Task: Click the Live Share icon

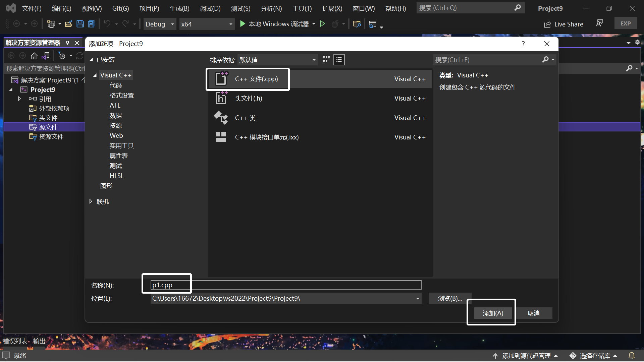Action: [x=548, y=24]
